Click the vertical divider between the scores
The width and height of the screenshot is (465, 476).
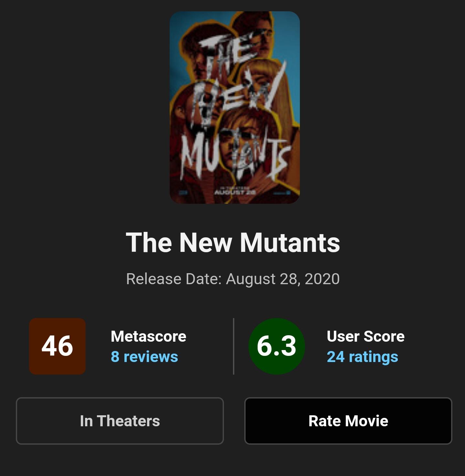tap(233, 346)
